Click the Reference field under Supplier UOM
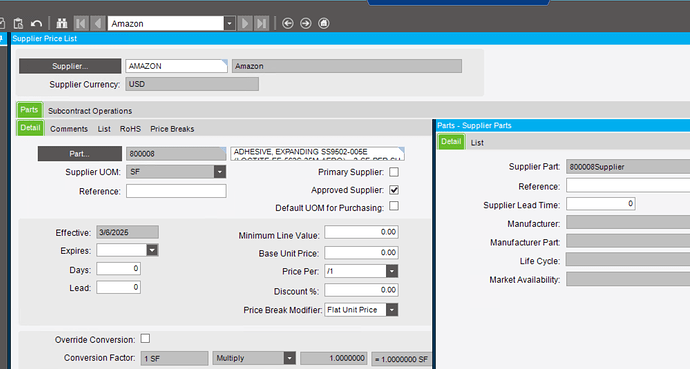This screenshot has height=369, width=690. pos(176,191)
